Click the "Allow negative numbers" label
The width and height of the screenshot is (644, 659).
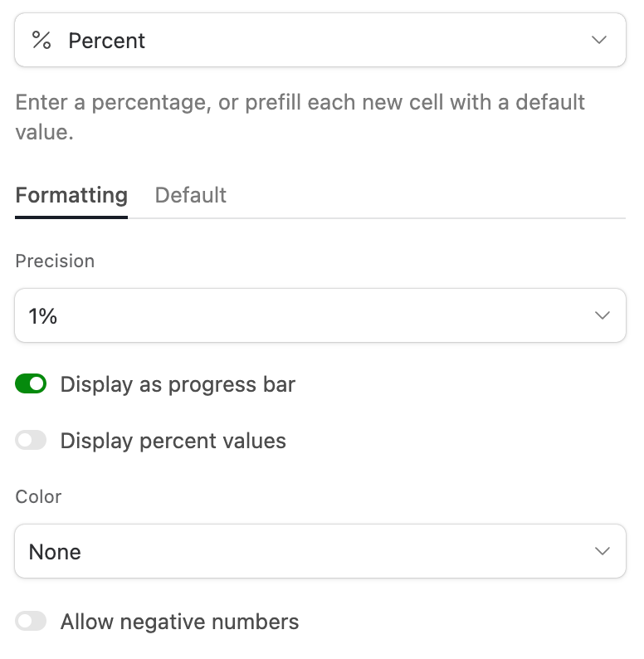[179, 622]
